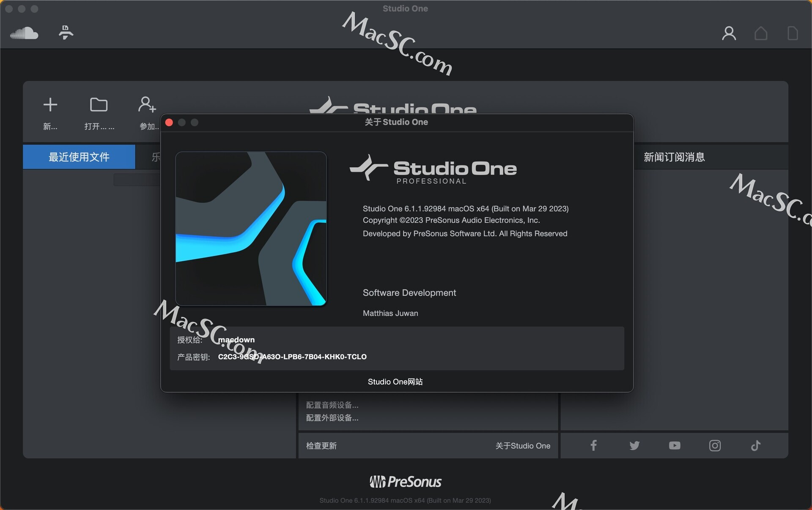The width and height of the screenshot is (812, 510).
Task: Click the Studio One 6.1.1.92984 version line in dialog
Action: 466,209
